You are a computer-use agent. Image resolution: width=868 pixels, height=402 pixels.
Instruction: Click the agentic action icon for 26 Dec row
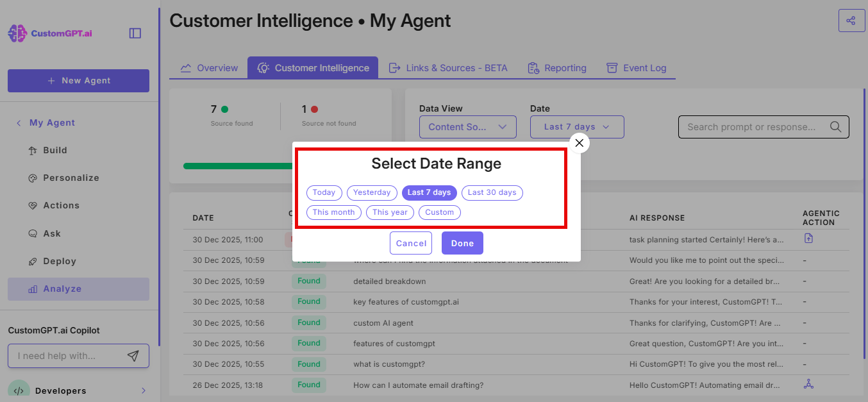808,384
